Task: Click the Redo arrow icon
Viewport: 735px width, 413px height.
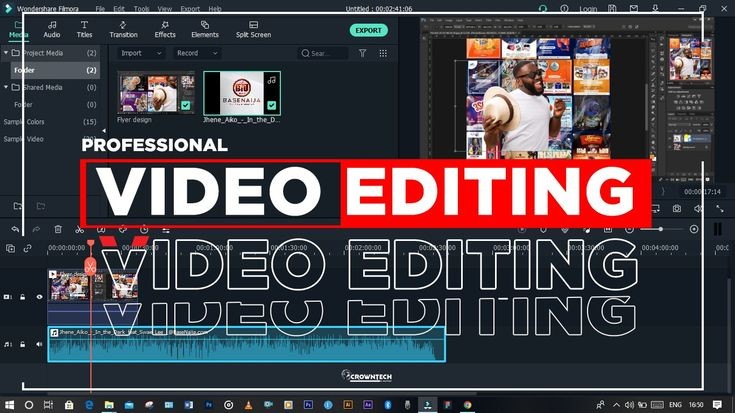Action: (x=36, y=229)
